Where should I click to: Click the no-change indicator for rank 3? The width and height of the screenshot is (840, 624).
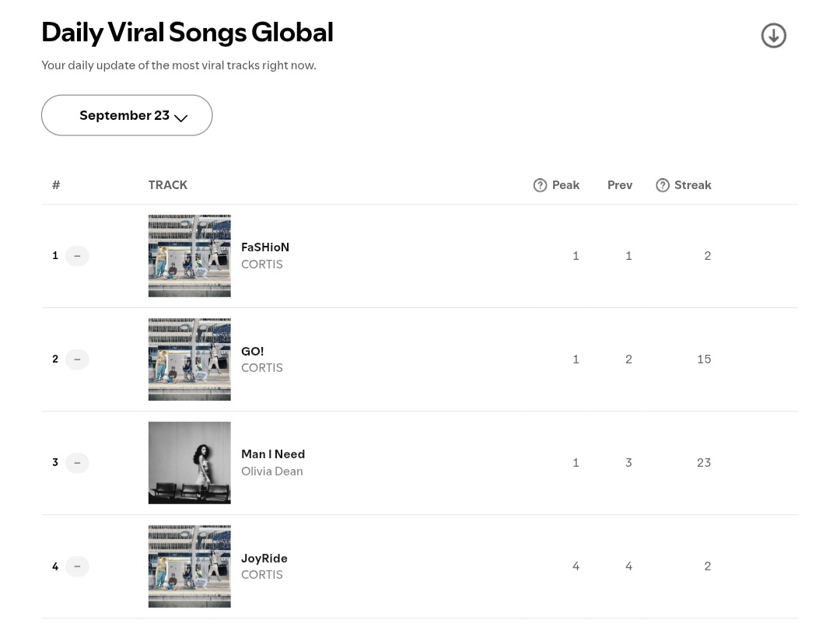pos(77,463)
